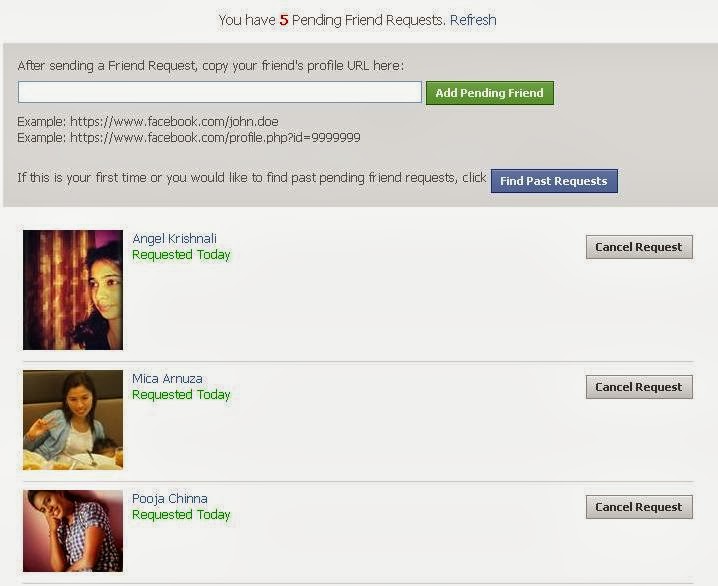The width and height of the screenshot is (718, 586).
Task: Open Pooja Chinna's profile name link
Action: coord(170,499)
